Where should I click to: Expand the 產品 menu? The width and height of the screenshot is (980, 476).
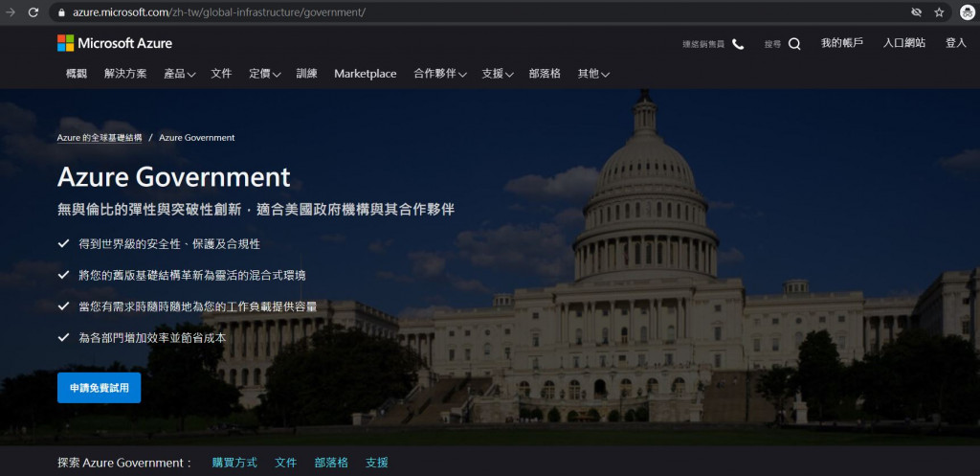(x=179, y=74)
